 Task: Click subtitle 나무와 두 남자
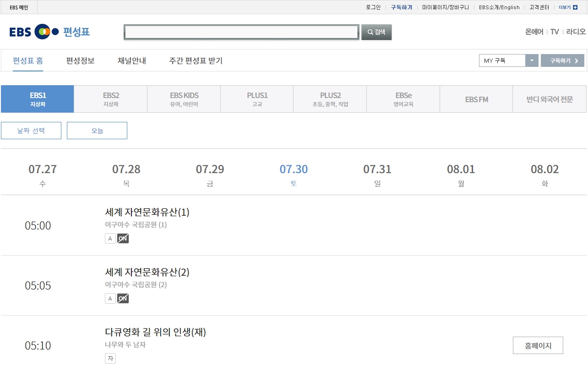(x=125, y=345)
